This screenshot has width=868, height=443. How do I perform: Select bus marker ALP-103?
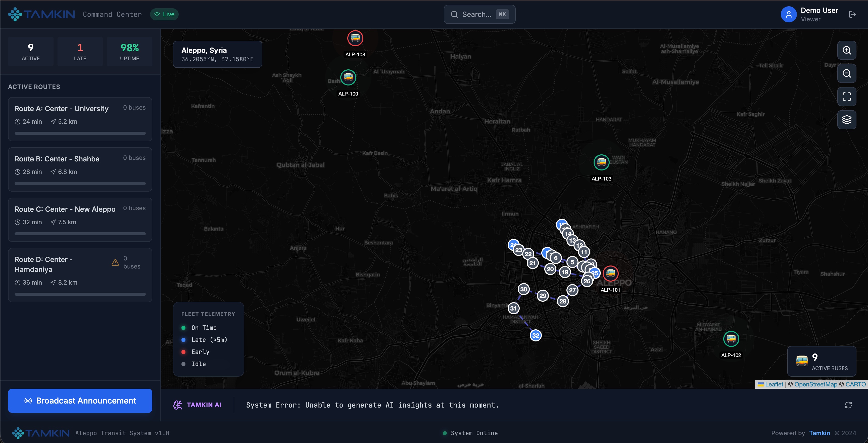[x=601, y=162]
